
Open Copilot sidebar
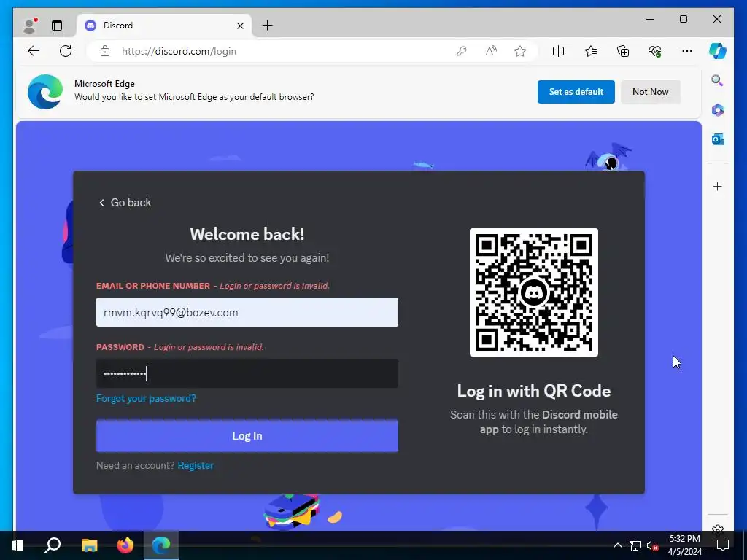[718, 51]
